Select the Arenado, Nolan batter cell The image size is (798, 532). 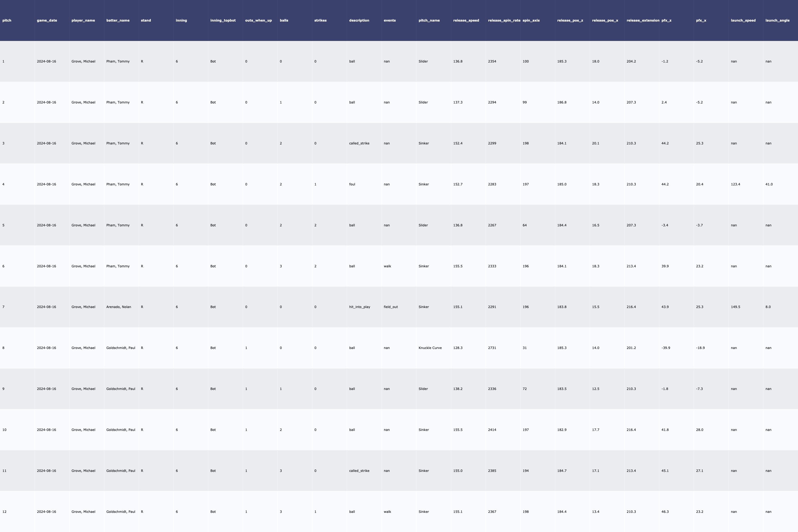(x=118, y=307)
